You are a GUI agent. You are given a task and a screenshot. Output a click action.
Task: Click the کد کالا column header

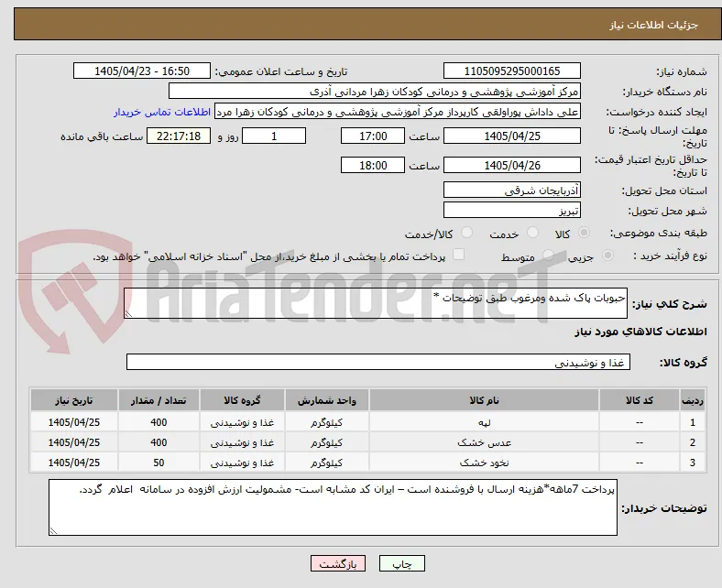click(x=640, y=400)
